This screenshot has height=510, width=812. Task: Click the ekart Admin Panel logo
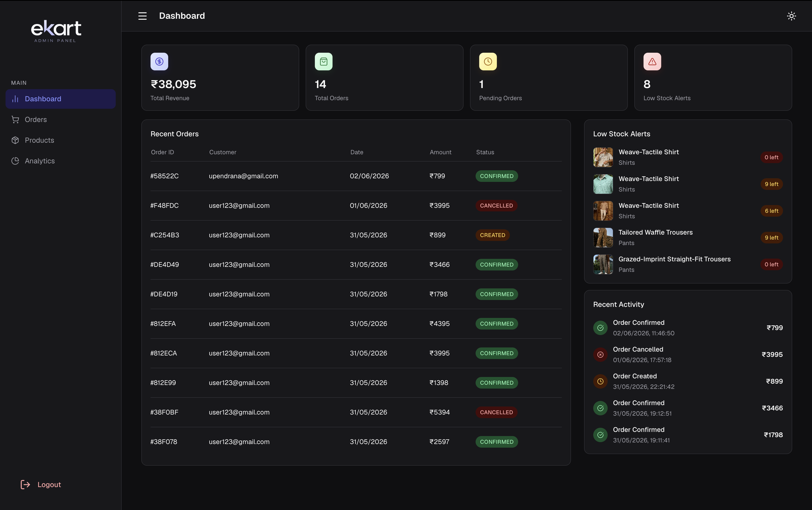click(56, 31)
